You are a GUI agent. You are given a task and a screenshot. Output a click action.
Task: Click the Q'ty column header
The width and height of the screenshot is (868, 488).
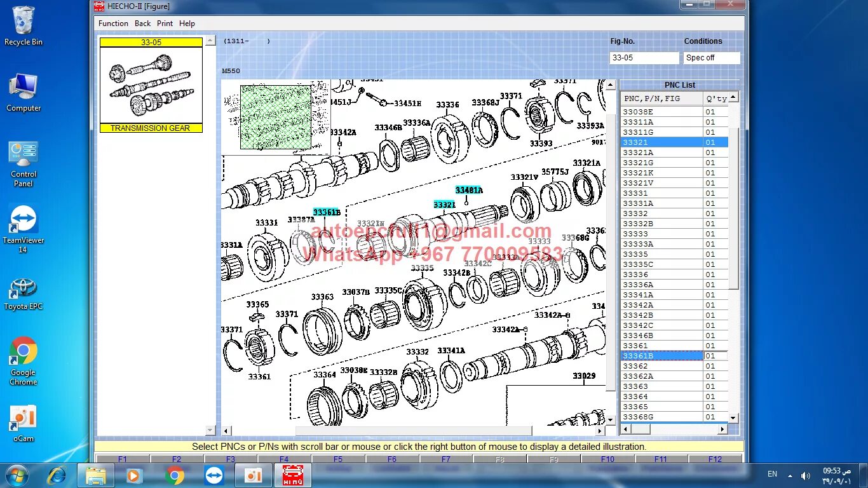[716, 98]
